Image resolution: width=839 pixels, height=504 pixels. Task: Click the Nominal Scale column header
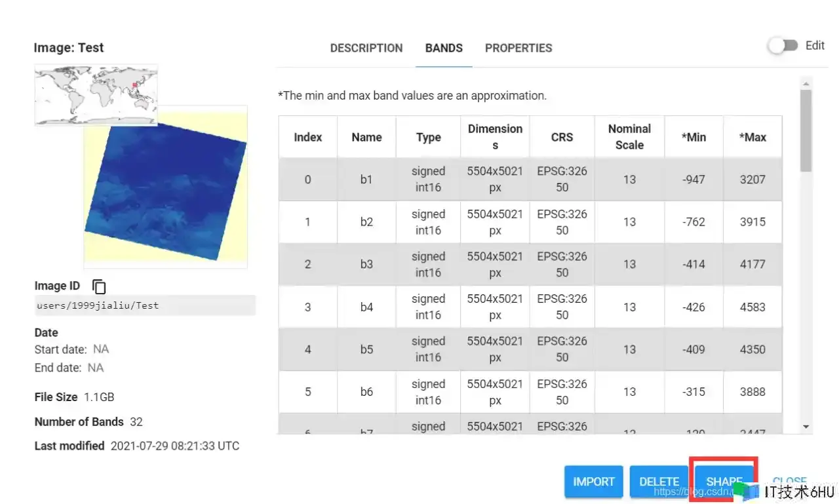pos(629,137)
